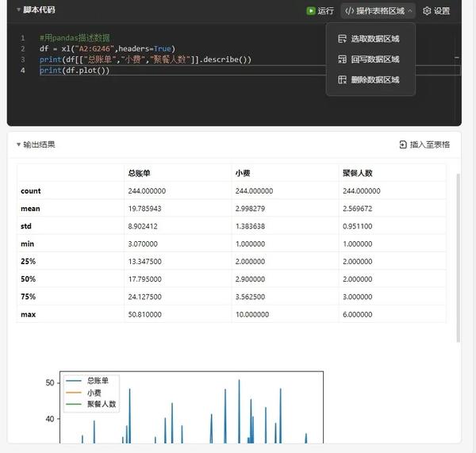The width and height of the screenshot is (476, 453).
Task: Choose 回写数据区域 from the menu
Action: [x=370, y=60]
